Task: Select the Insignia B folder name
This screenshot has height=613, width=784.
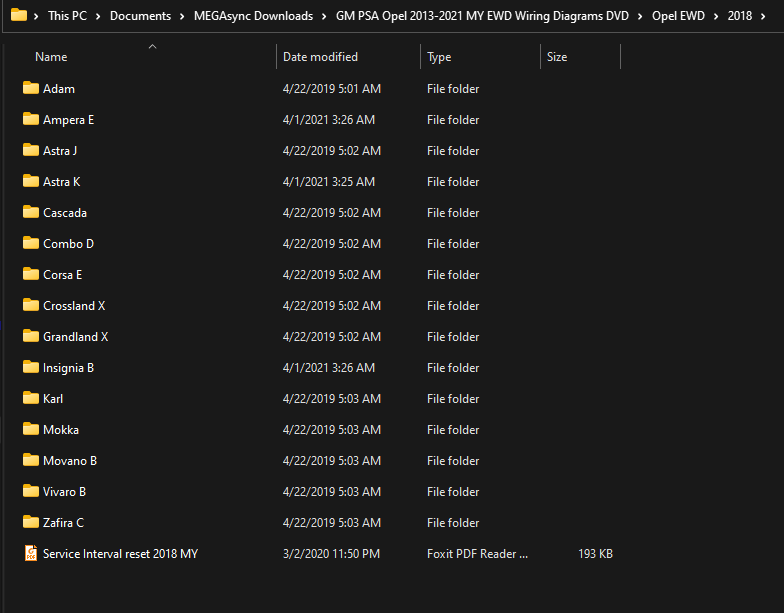Action: [68, 368]
